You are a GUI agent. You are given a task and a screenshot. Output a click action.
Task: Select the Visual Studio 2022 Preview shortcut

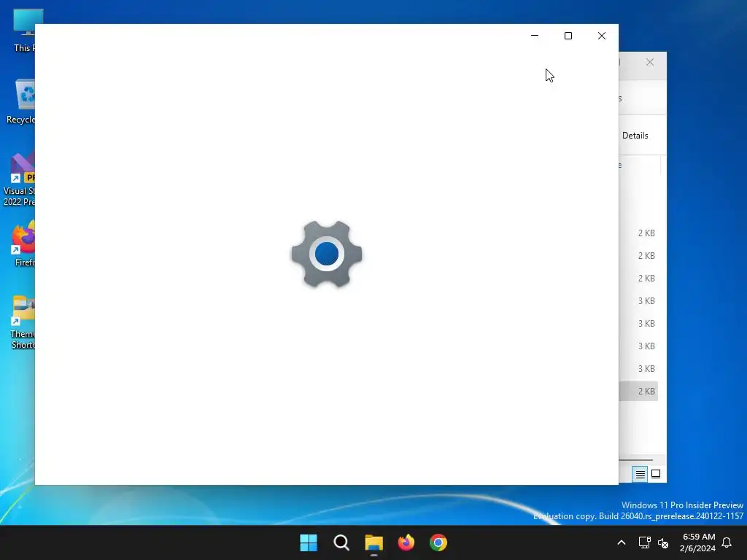pyautogui.click(x=19, y=180)
